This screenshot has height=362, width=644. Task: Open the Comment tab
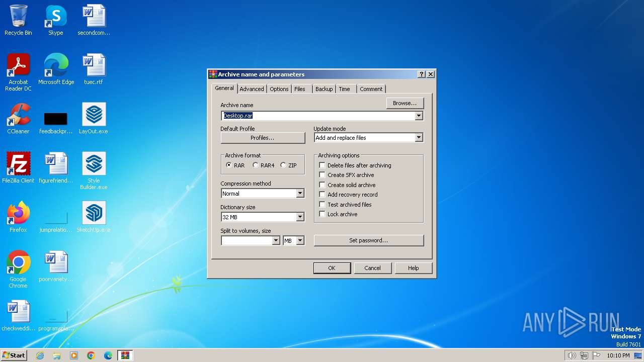coord(371,89)
